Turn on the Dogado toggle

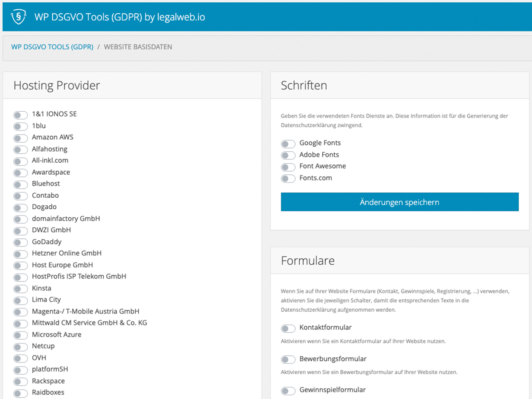click(20, 207)
